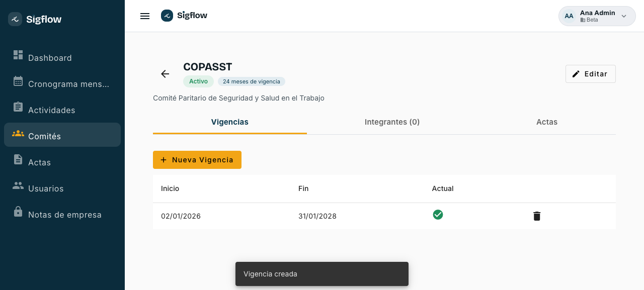Viewport: 644px width, 290px height.
Task: Click the Notas de empresa lock icon
Action: click(18, 212)
